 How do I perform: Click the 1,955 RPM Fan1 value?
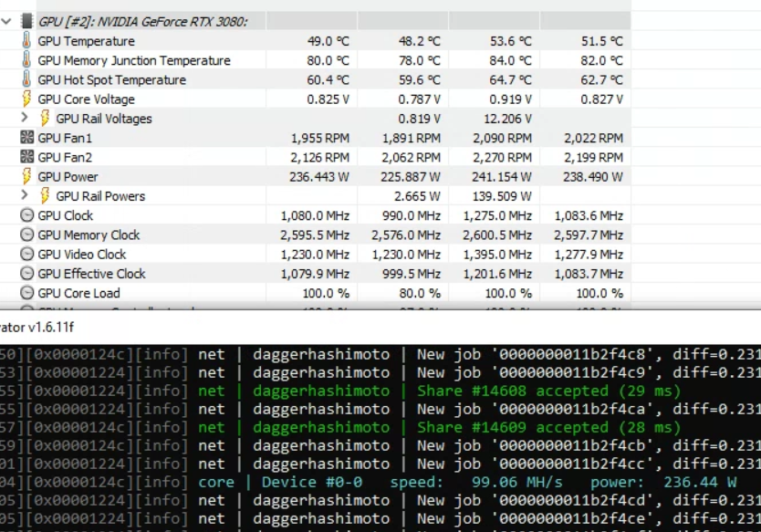[320, 139]
